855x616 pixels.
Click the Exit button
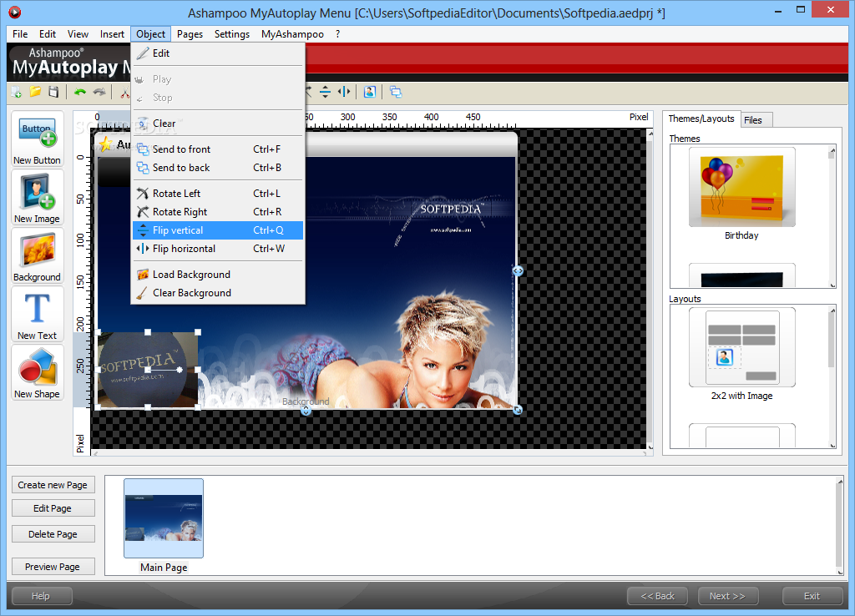(x=812, y=596)
